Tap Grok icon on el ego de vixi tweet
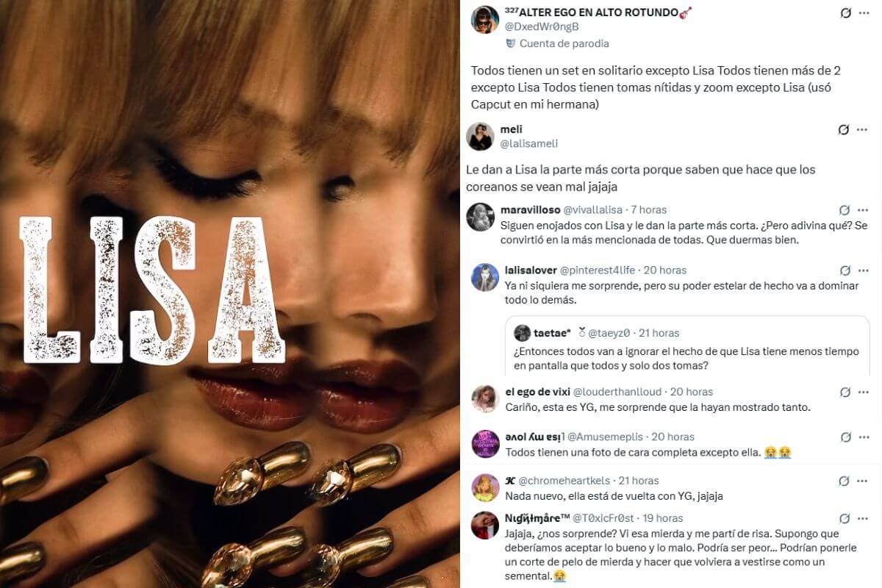This screenshot has height=588, width=882. coord(845,392)
